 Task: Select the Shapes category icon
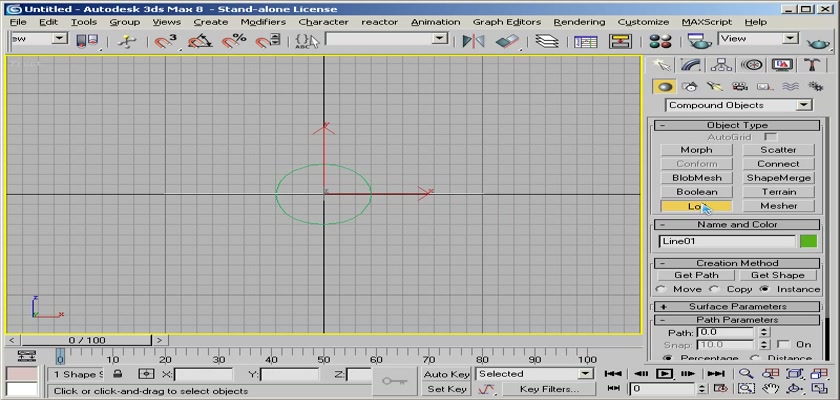pos(690,86)
